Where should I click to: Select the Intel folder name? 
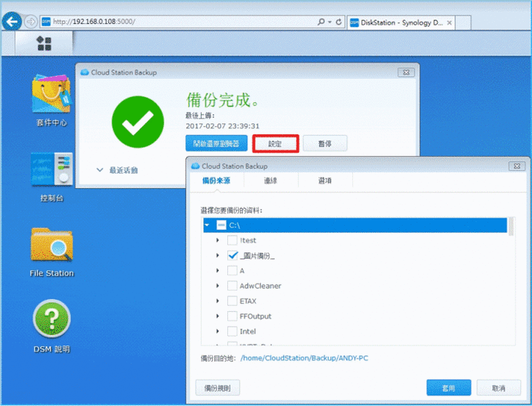[248, 332]
